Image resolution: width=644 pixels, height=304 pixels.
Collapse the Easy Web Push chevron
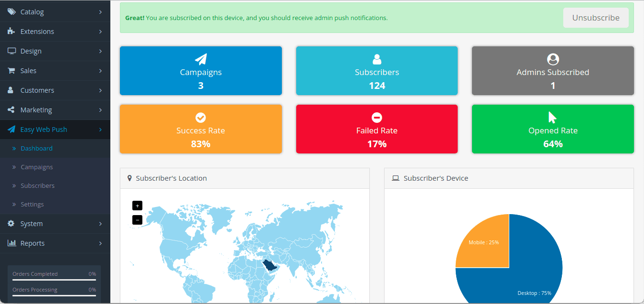pos(100,129)
